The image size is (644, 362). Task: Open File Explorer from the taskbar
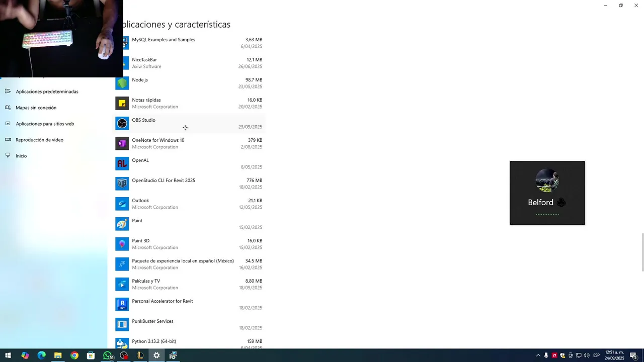58,355
